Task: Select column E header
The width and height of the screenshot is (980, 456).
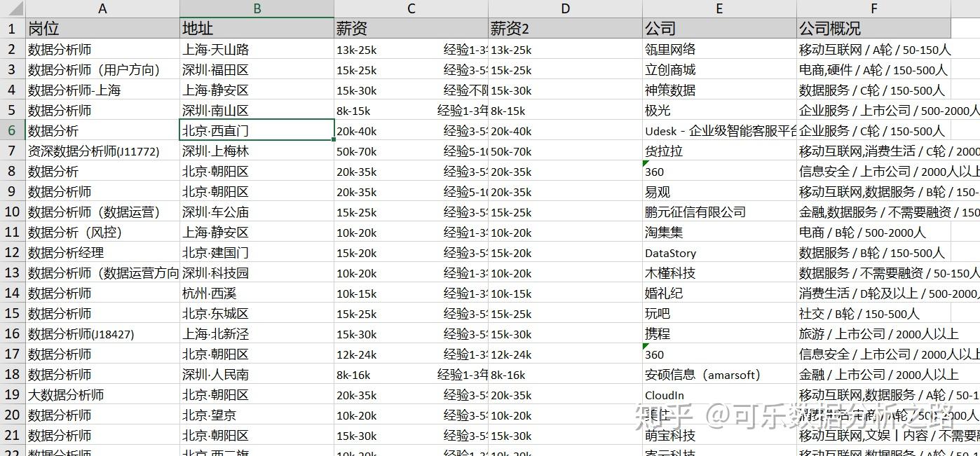Action: [719, 8]
